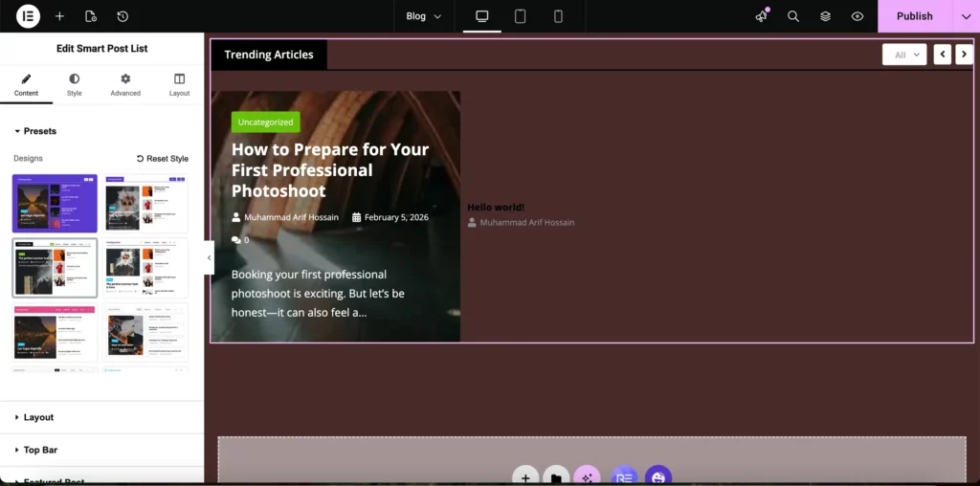Image resolution: width=980 pixels, height=486 pixels.
Task: Expand the Layout section
Action: [x=101, y=417]
